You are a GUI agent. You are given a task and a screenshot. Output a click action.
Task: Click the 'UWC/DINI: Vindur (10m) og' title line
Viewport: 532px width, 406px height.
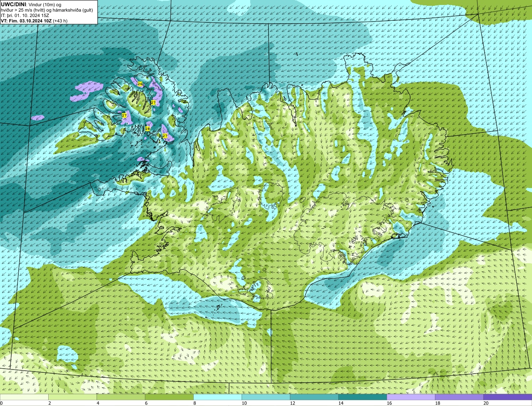click(x=31, y=4)
